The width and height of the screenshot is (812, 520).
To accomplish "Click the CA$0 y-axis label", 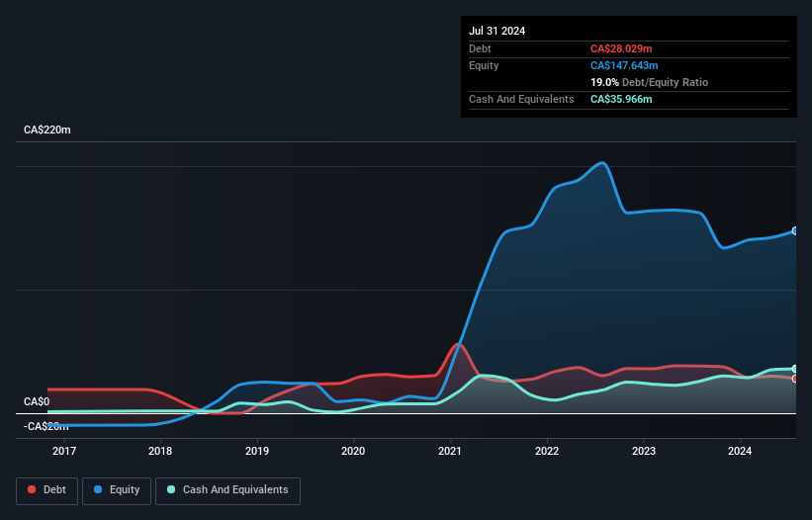I will tap(37, 402).
